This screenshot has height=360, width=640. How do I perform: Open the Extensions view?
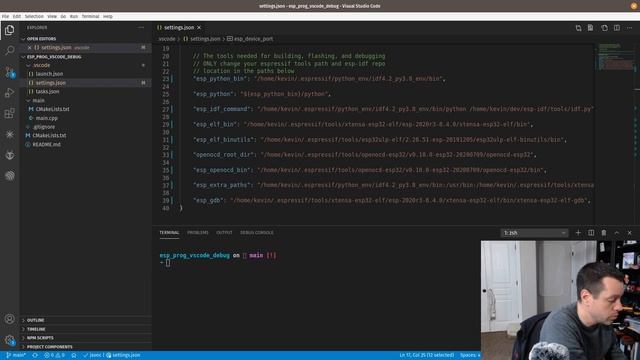tap(9, 113)
